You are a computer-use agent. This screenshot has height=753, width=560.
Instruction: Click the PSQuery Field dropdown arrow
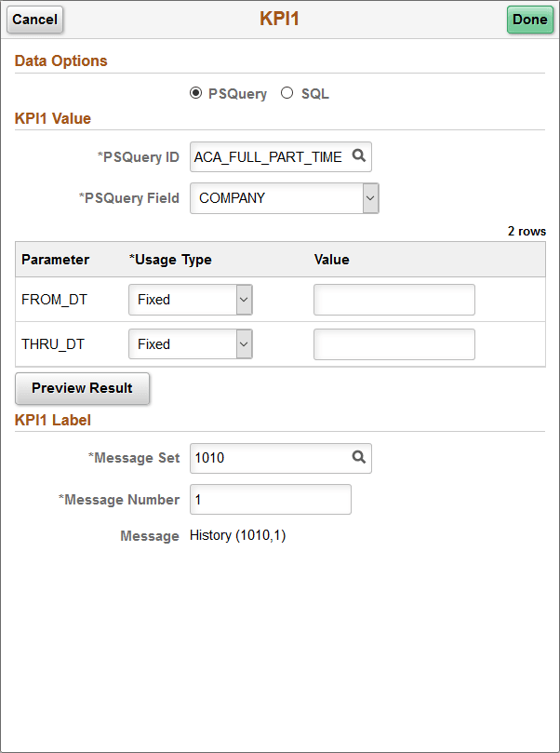pyautogui.click(x=368, y=197)
